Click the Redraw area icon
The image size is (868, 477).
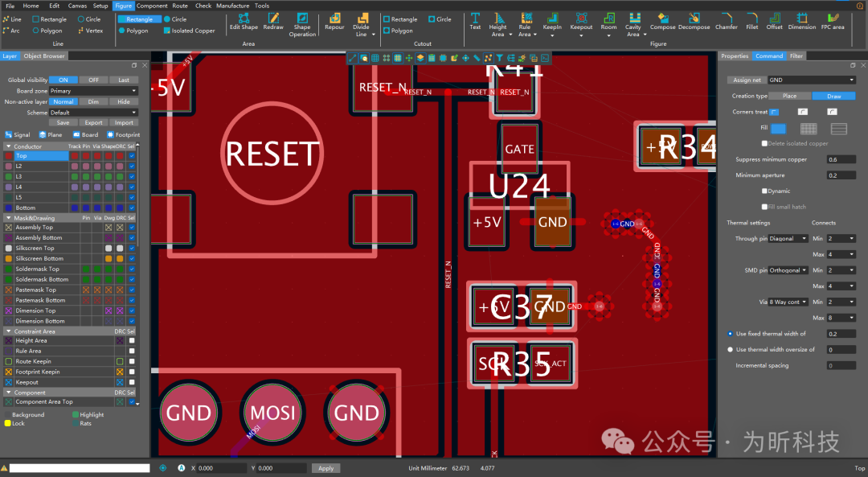pyautogui.click(x=273, y=19)
